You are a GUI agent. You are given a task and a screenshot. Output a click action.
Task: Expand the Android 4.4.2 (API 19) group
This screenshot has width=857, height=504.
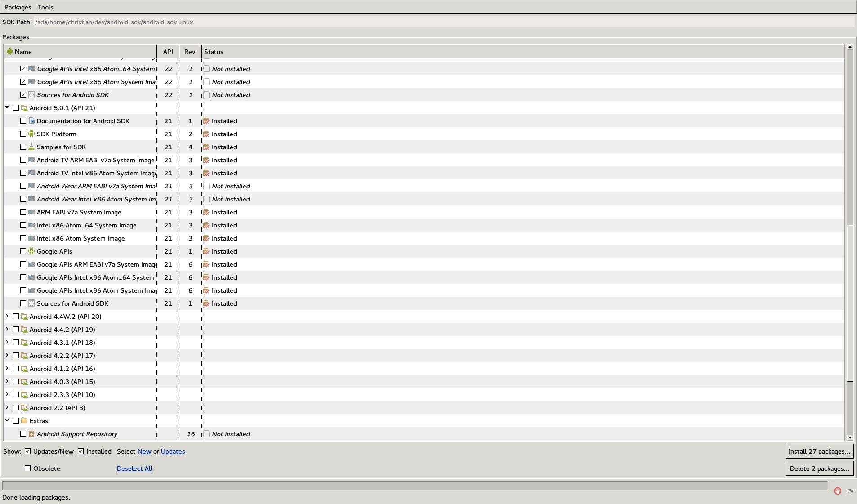(7, 329)
